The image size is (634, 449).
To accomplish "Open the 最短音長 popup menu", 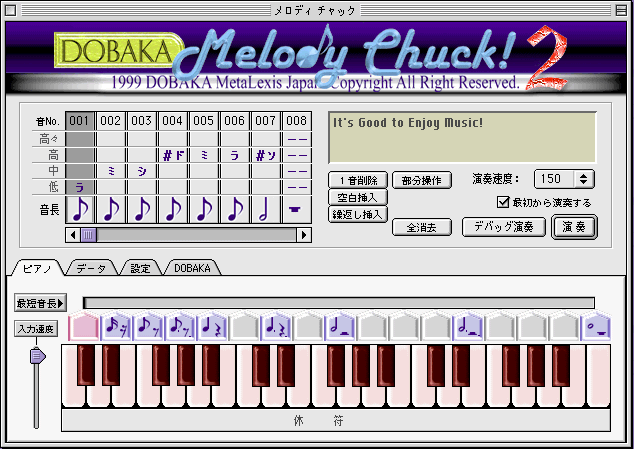I will point(40,303).
